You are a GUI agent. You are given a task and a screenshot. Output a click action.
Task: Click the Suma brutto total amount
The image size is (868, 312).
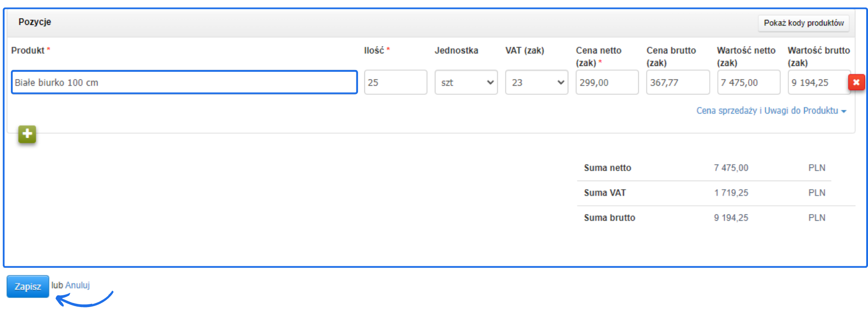[731, 218]
